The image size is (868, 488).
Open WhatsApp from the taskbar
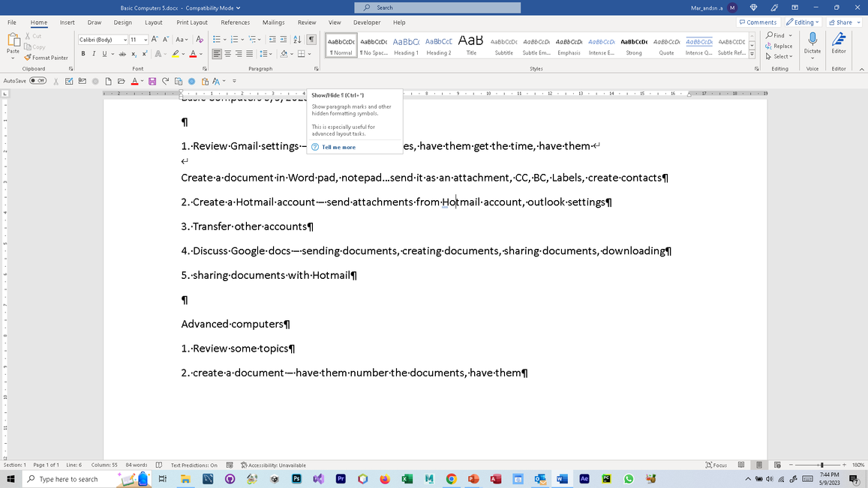pyautogui.click(x=628, y=478)
